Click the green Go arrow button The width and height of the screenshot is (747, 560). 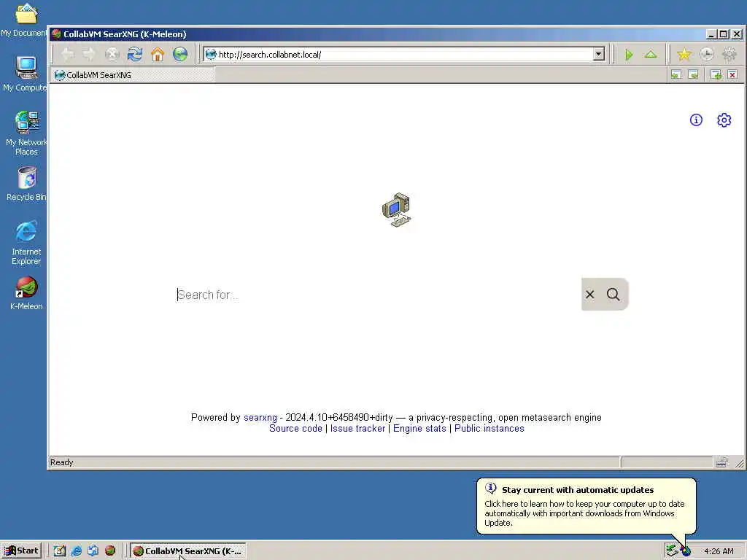[x=629, y=55]
